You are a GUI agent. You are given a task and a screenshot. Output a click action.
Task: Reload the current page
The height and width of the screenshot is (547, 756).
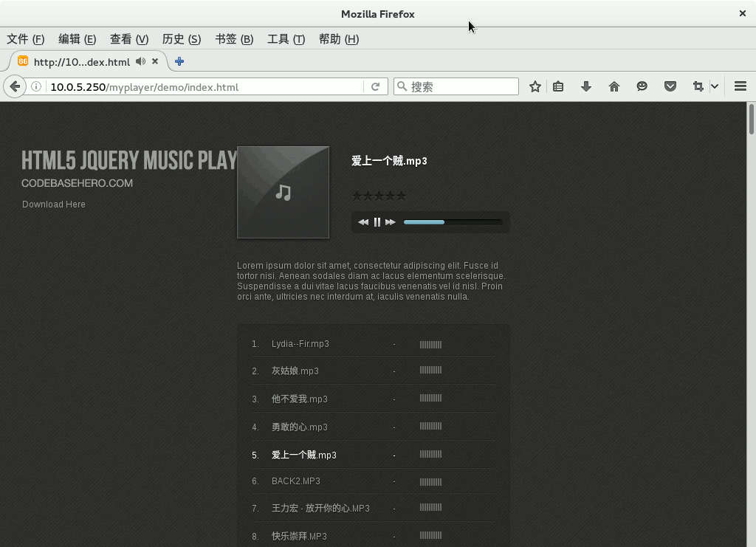[x=375, y=87]
